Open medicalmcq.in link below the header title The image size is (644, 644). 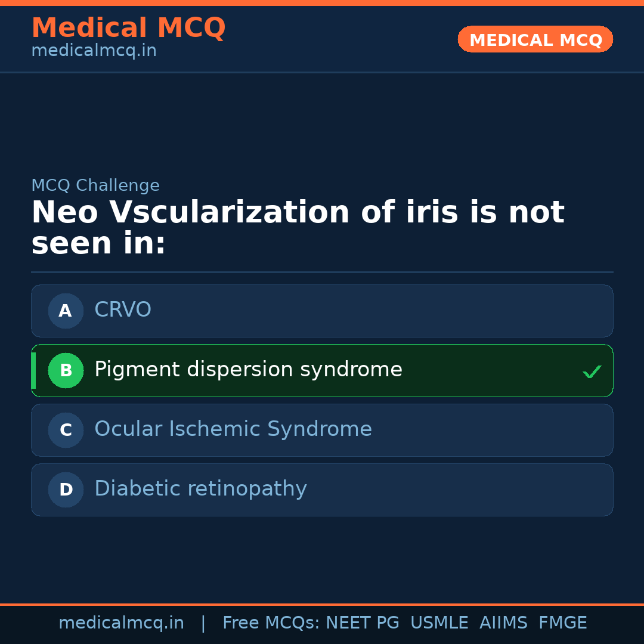94,51
